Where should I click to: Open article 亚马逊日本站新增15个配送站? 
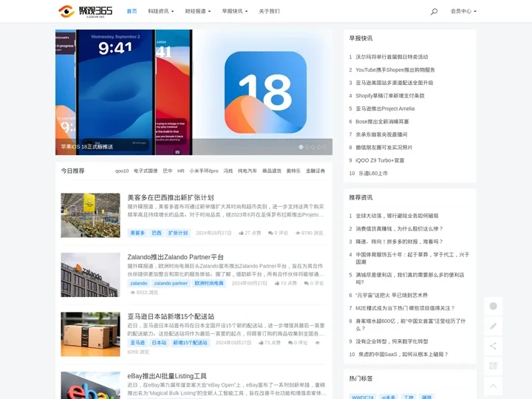click(171, 316)
